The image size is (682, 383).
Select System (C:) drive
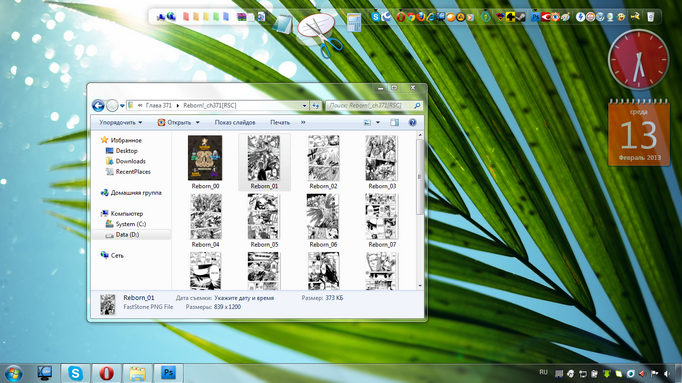126,224
